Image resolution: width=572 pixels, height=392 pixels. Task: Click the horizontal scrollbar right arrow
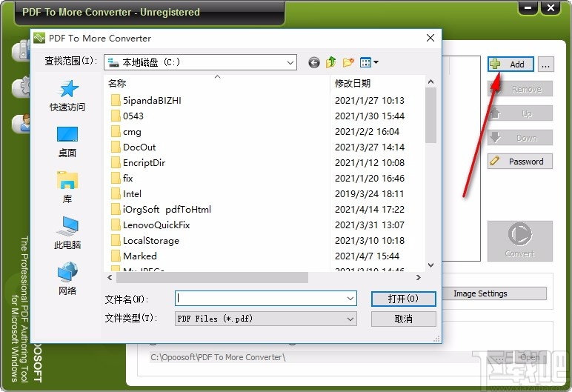pyautogui.click(x=419, y=277)
